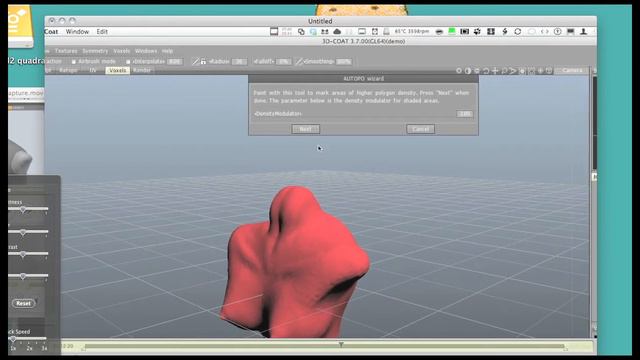The width and height of the screenshot is (640, 360).
Task: Click the Radius value field
Action: pos(240,62)
